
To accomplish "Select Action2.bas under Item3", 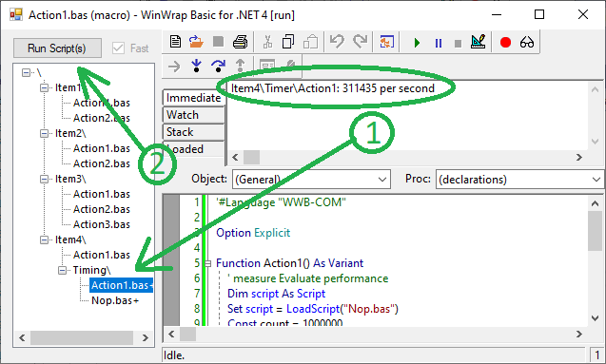I will click(102, 209).
